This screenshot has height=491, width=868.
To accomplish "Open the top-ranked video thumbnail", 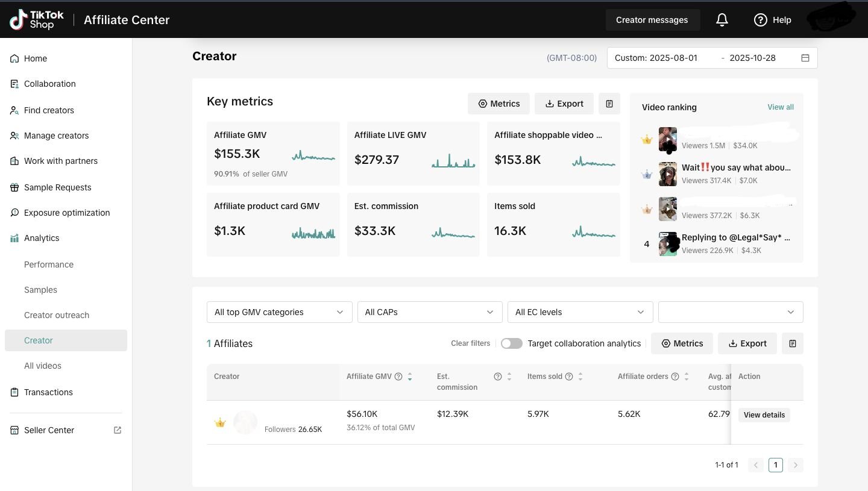I will click(x=667, y=140).
